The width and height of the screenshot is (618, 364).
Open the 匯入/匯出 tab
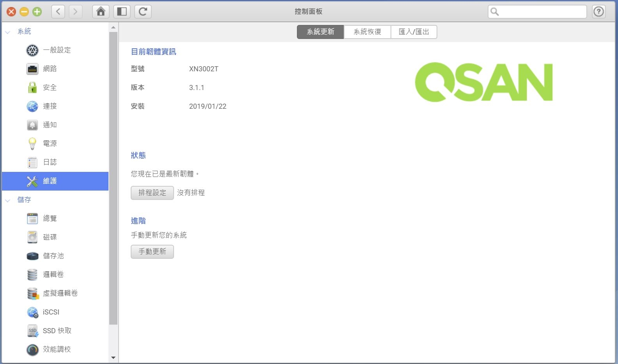pyautogui.click(x=414, y=32)
